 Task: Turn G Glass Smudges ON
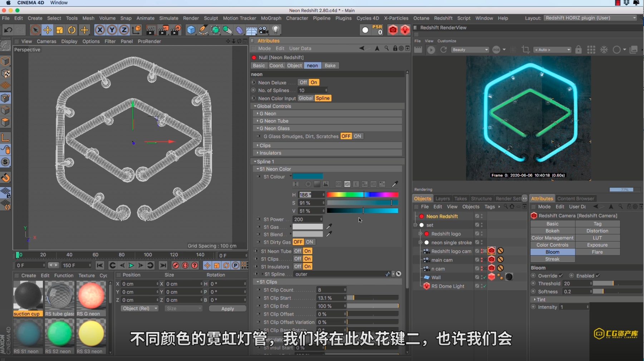tap(357, 136)
